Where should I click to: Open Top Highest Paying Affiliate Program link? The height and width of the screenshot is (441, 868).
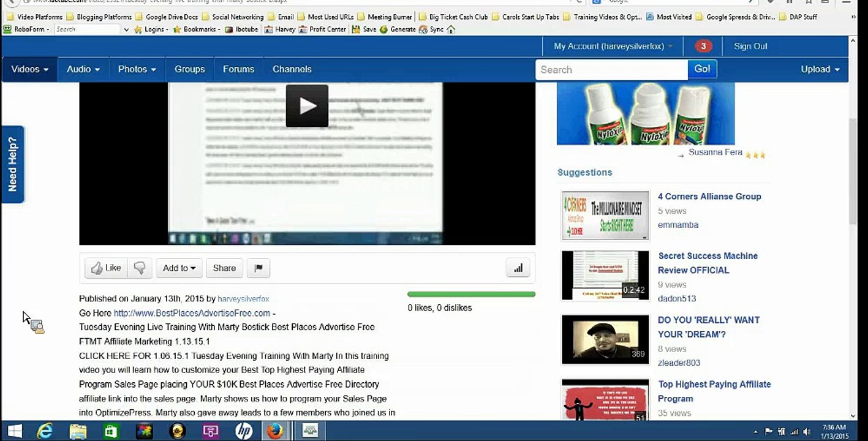[714, 391]
